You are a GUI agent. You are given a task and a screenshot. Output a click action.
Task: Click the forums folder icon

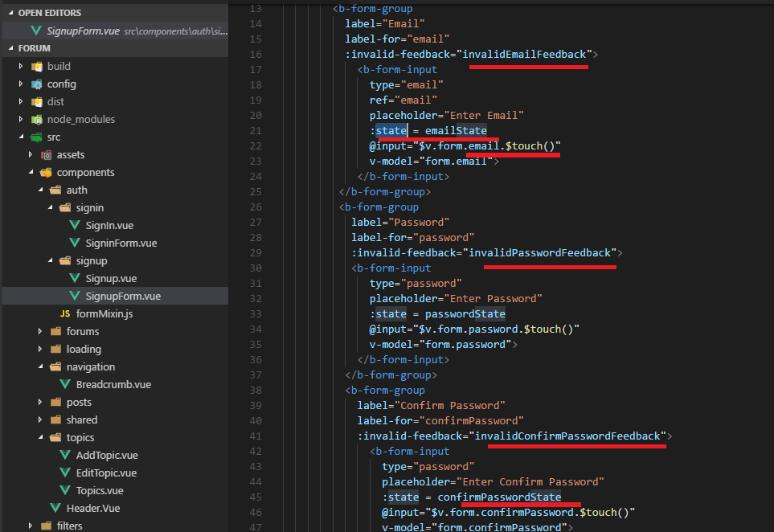[55, 332]
